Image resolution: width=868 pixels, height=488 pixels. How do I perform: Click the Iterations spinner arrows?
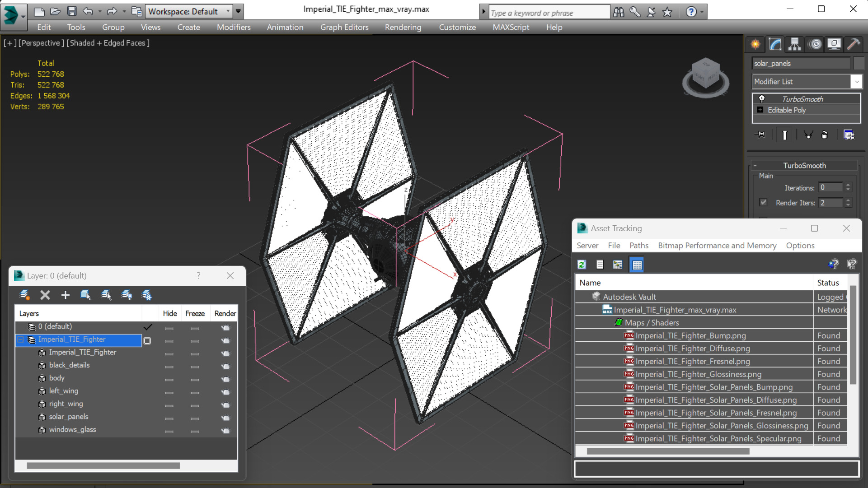(x=848, y=187)
